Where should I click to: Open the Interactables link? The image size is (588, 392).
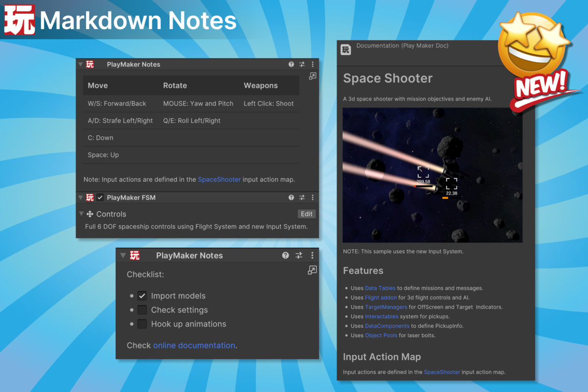(382, 317)
